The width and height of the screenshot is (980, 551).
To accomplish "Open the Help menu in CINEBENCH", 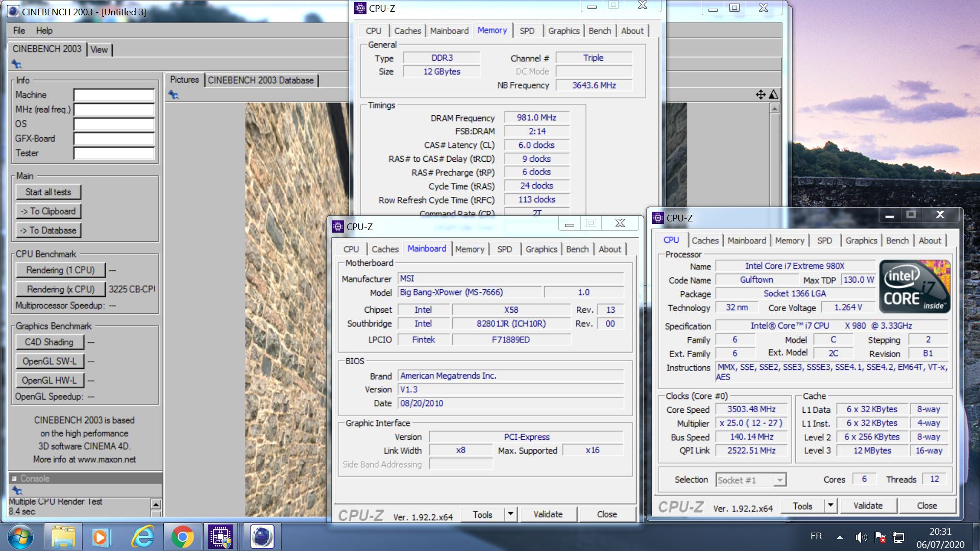I will tap(44, 30).
